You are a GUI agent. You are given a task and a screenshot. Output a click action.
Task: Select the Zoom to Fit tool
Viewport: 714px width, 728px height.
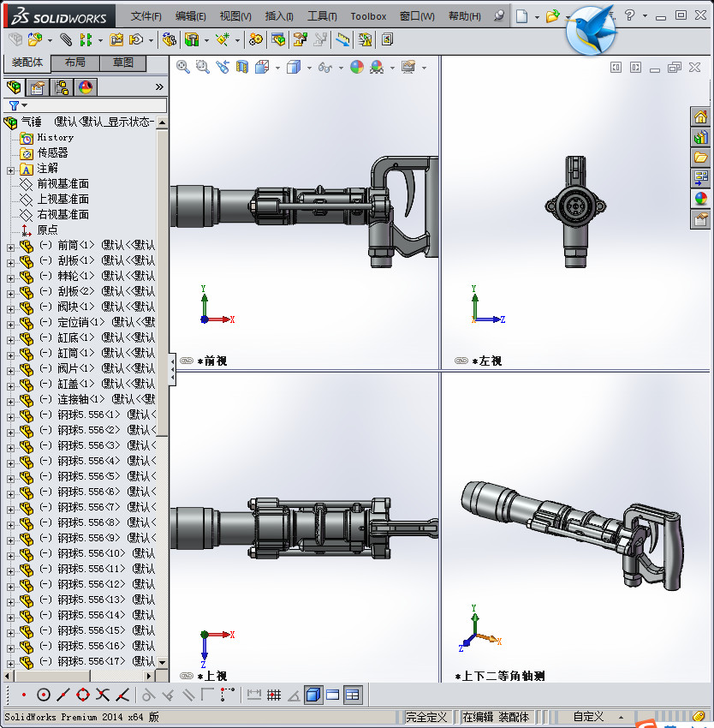(181, 66)
